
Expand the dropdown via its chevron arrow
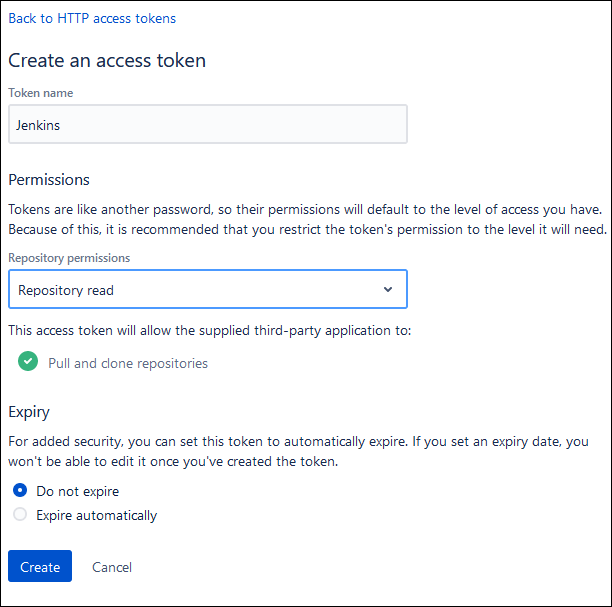[x=388, y=289]
